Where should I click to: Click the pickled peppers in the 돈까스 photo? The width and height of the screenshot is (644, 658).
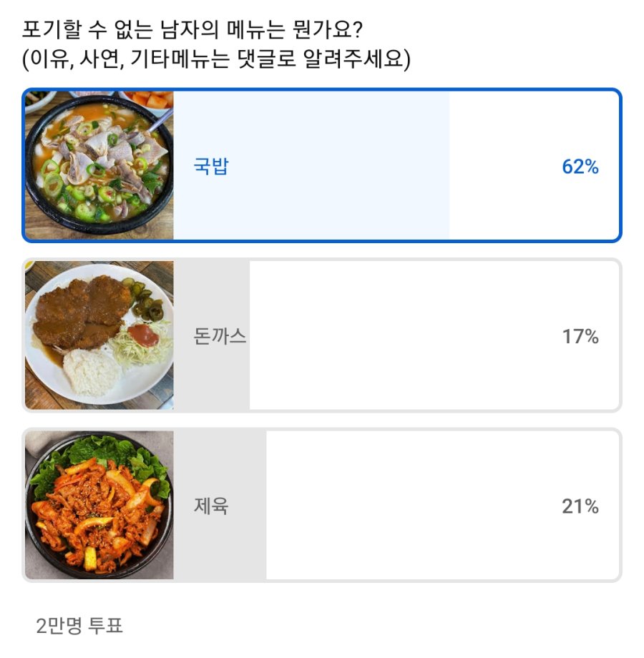click(147, 300)
